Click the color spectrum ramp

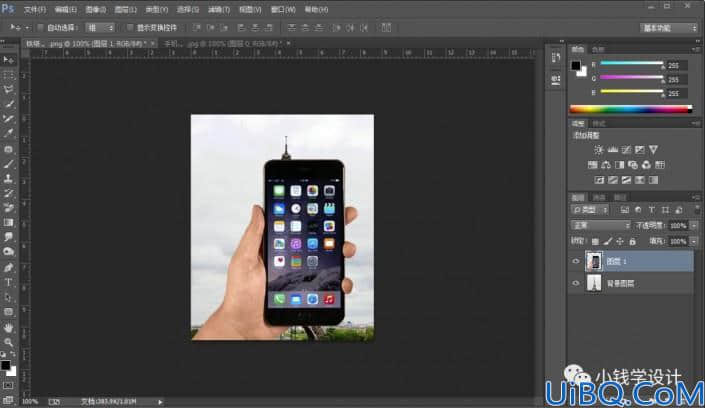pos(631,109)
